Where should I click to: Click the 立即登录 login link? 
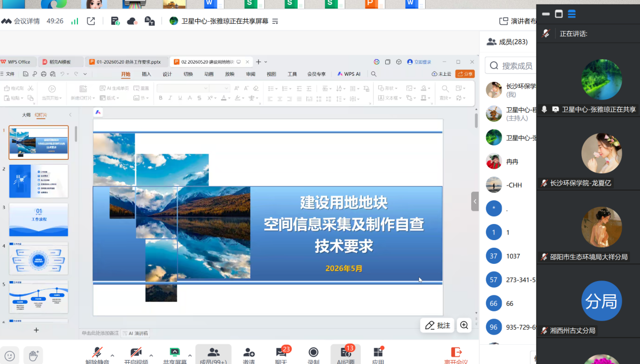coord(420,62)
